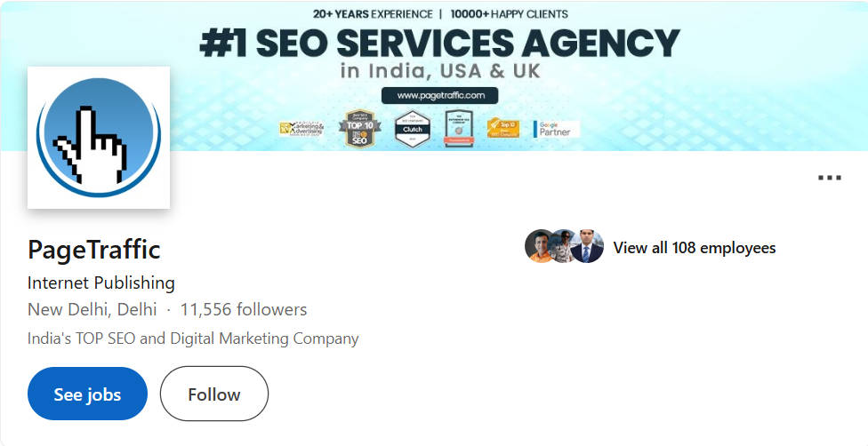This screenshot has height=446, width=868.
Task: Click the New Delhi, Delhi location text
Action: (x=92, y=310)
